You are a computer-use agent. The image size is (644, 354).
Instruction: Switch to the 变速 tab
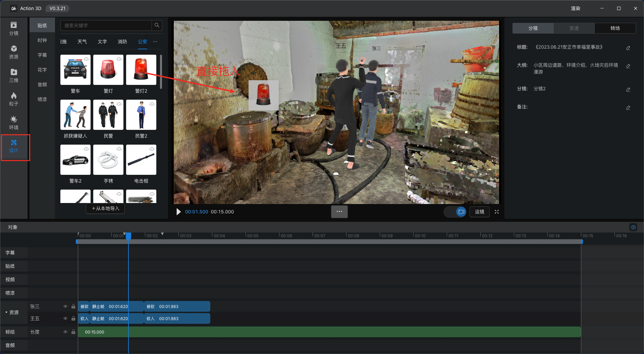point(574,28)
